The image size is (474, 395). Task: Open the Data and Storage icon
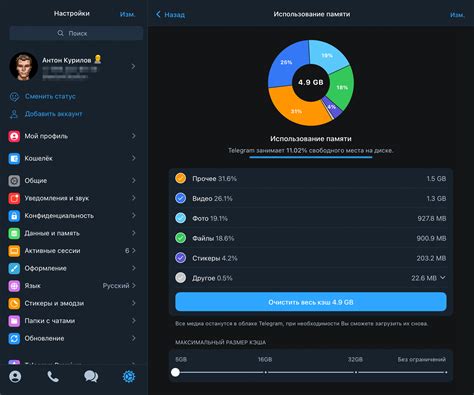[14, 233]
